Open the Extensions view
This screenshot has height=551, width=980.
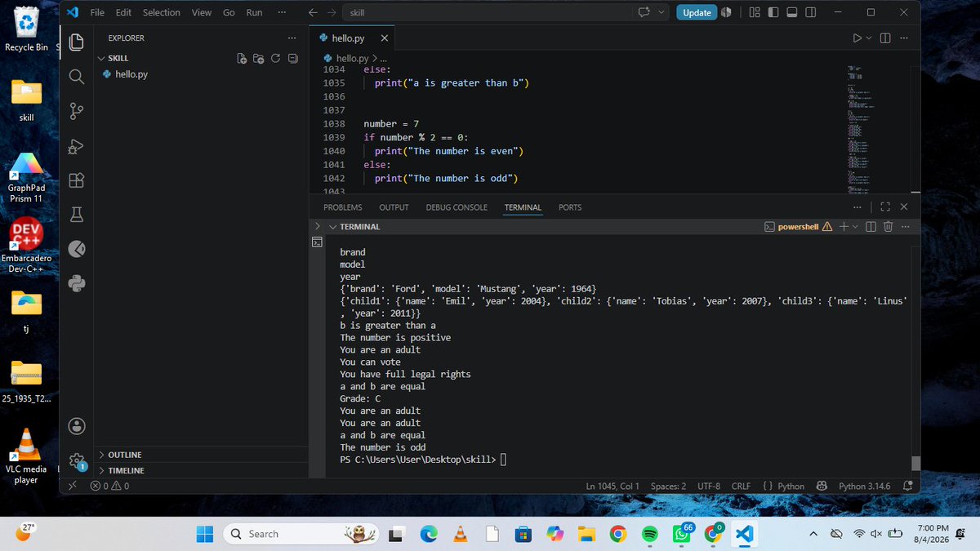(x=77, y=180)
